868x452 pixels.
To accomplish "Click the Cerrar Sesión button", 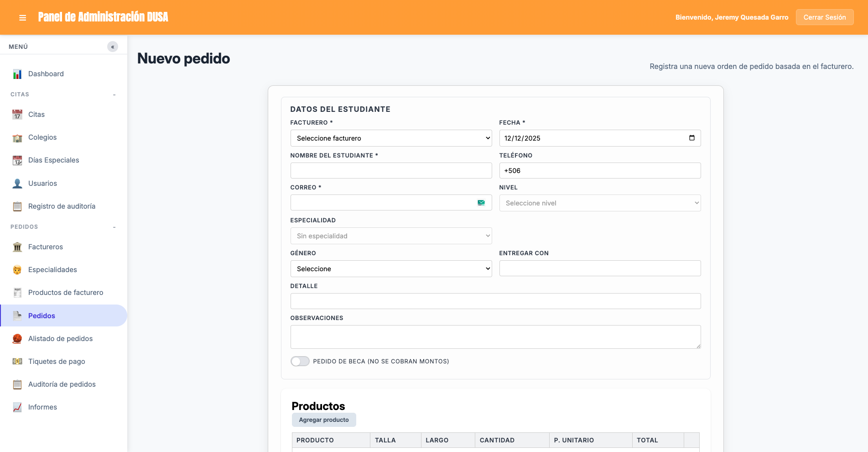I will point(824,17).
